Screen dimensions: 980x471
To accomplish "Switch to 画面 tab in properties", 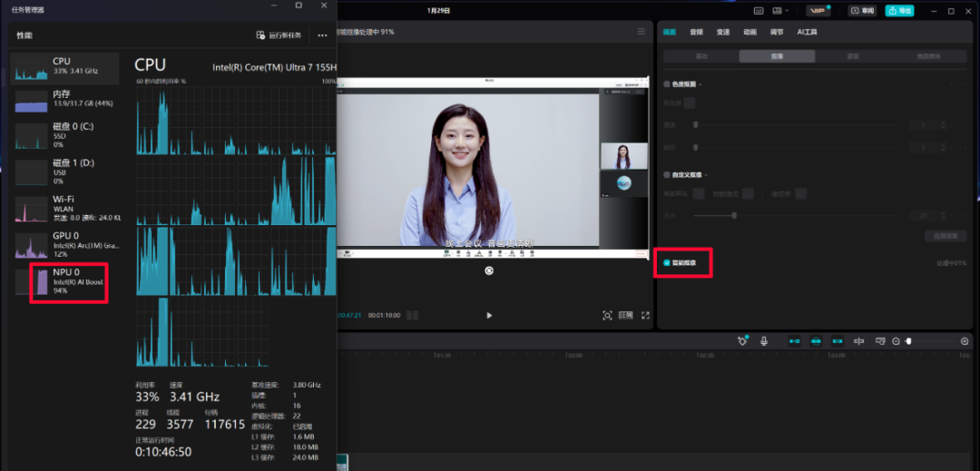I will click(x=670, y=32).
